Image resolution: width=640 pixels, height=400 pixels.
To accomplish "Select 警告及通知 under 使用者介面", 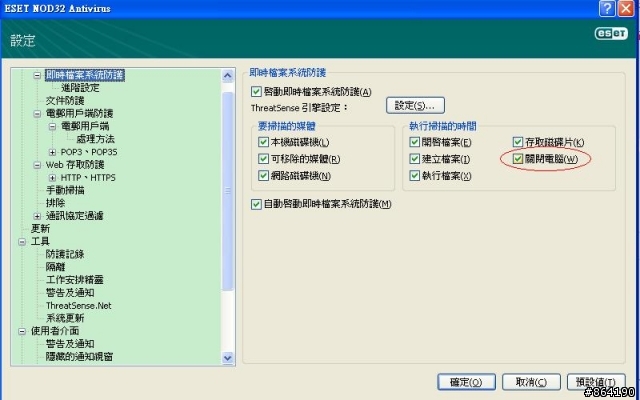I will (x=70, y=344).
